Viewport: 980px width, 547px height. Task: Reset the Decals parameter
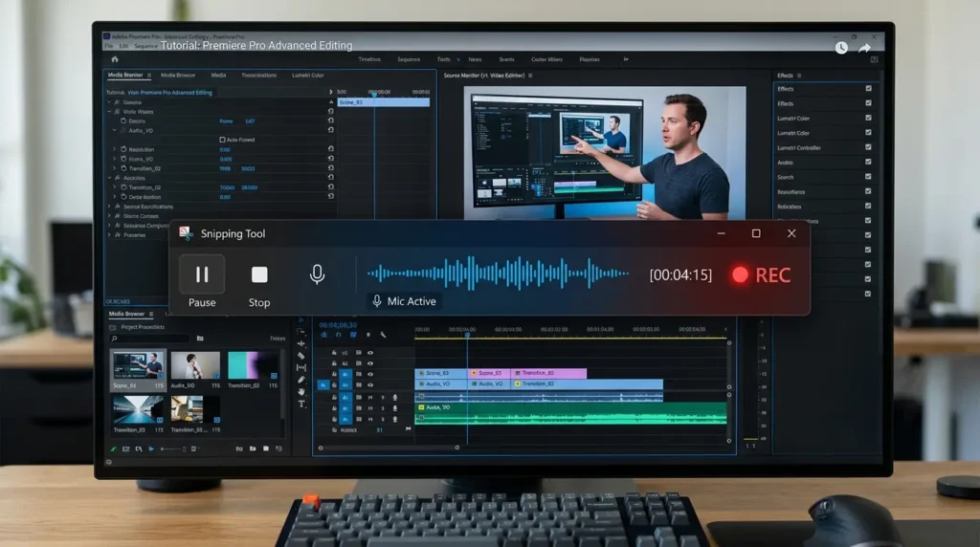click(330, 120)
